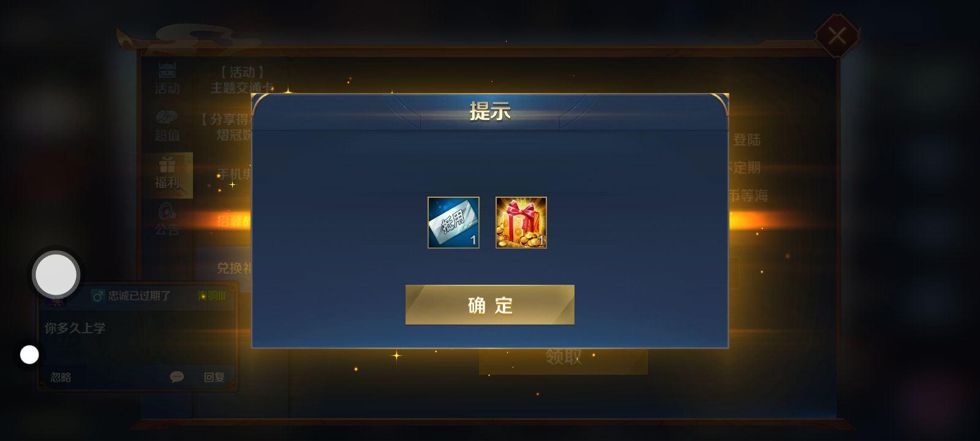Tap the 体验 trial card reward icon
This screenshot has width=980, height=441.
(453, 222)
